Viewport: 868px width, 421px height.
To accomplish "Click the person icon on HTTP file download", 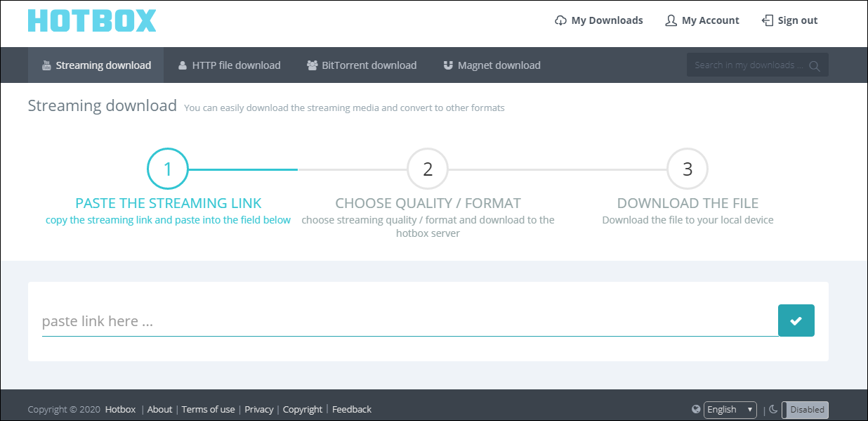I will pyautogui.click(x=183, y=65).
